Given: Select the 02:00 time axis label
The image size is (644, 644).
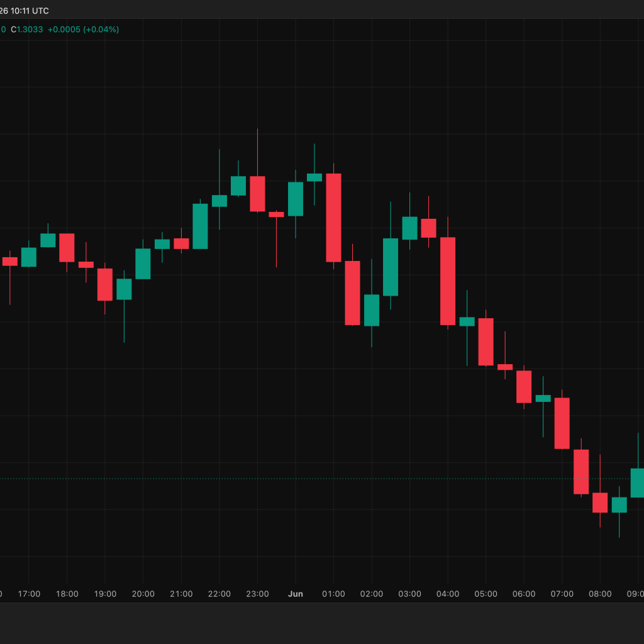Looking at the screenshot, I should tap(372, 594).
